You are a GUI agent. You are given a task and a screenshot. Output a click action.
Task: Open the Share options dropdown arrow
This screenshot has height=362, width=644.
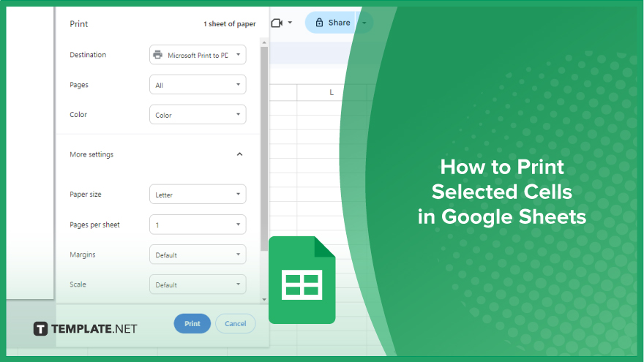[364, 23]
